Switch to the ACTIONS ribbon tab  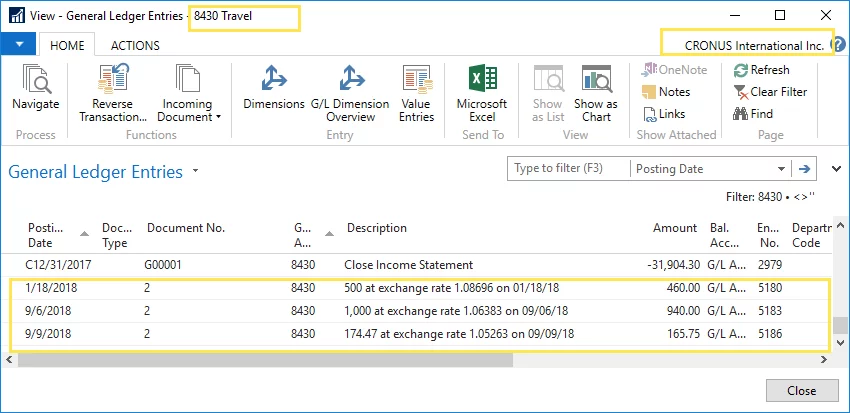click(135, 45)
